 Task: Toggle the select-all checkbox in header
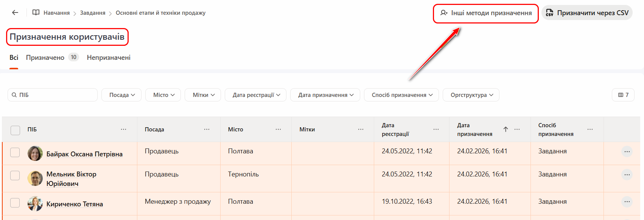(16, 130)
